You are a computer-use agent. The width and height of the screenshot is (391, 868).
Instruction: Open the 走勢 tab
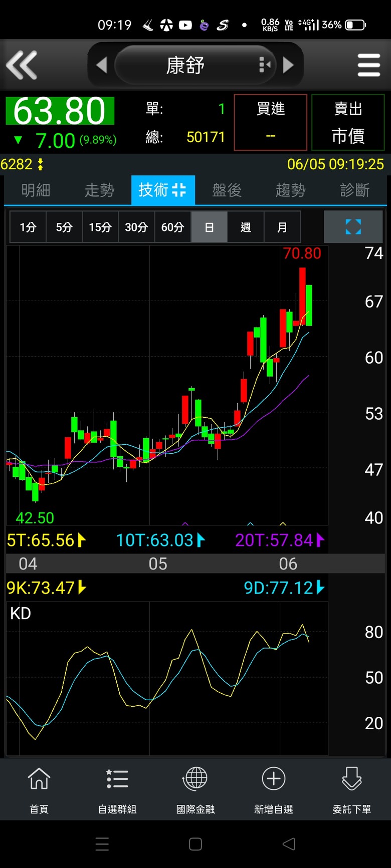[99, 190]
